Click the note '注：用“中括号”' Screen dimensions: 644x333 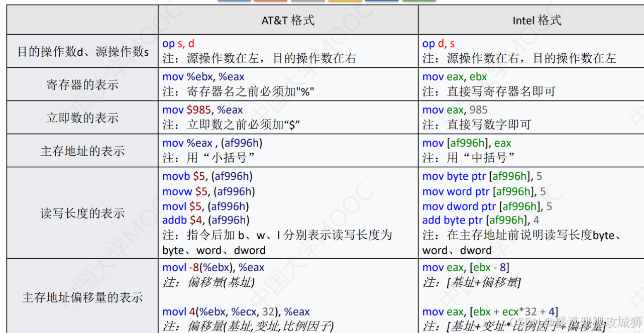click(469, 158)
